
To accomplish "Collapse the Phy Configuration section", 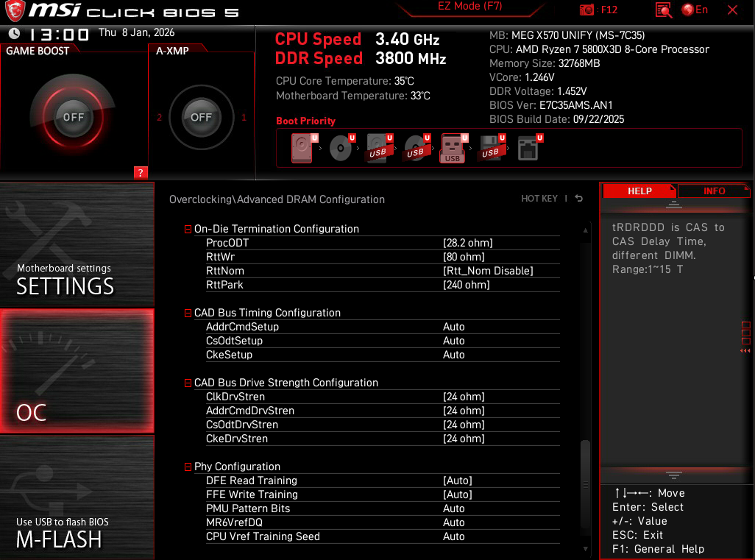I will [x=188, y=467].
